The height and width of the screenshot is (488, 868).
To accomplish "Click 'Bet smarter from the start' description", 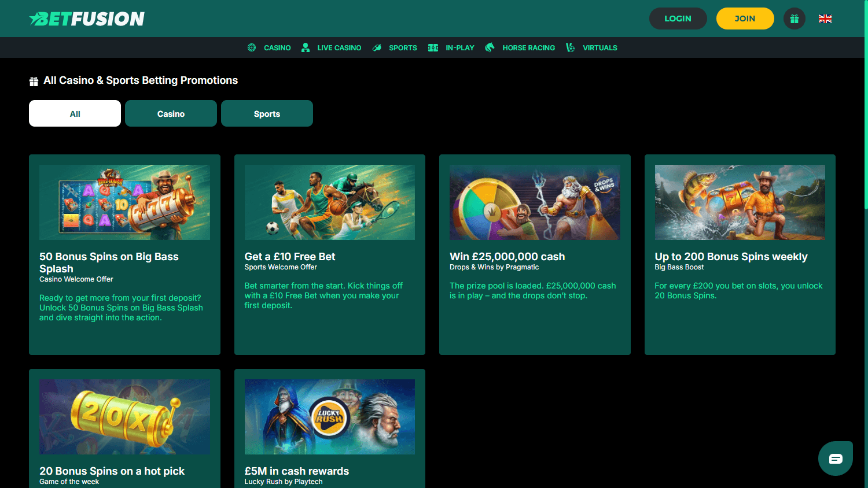I will coord(323,295).
